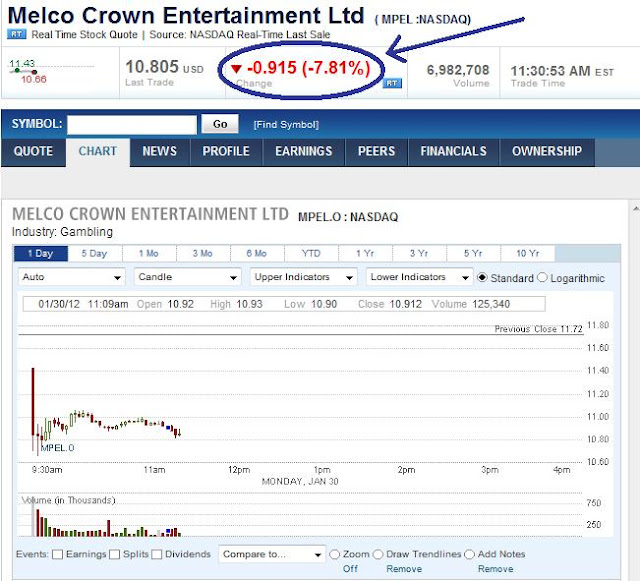Click the 11:30:53 AM trade time
Image resolution: width=640 pixels, height=581 pixels.
tap(562, 71)
